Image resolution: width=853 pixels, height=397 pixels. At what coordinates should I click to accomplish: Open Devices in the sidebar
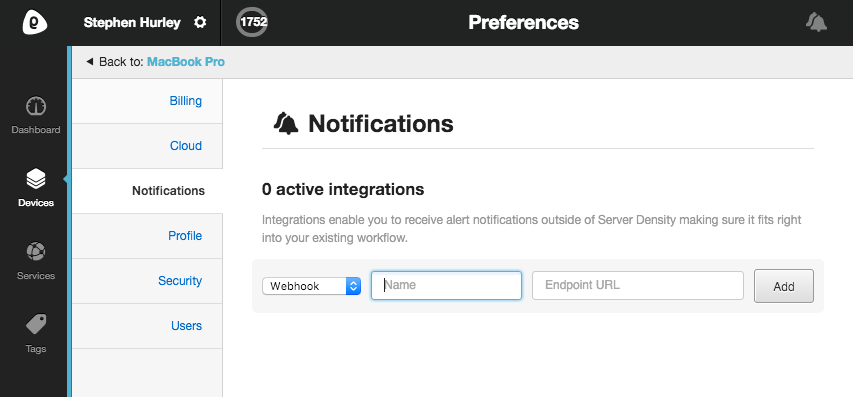point(36,188)
